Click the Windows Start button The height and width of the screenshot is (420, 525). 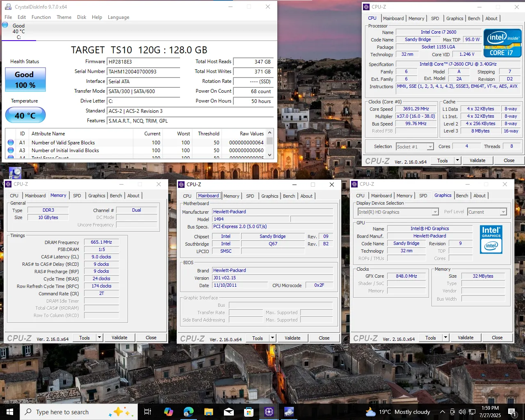[10, 412]
